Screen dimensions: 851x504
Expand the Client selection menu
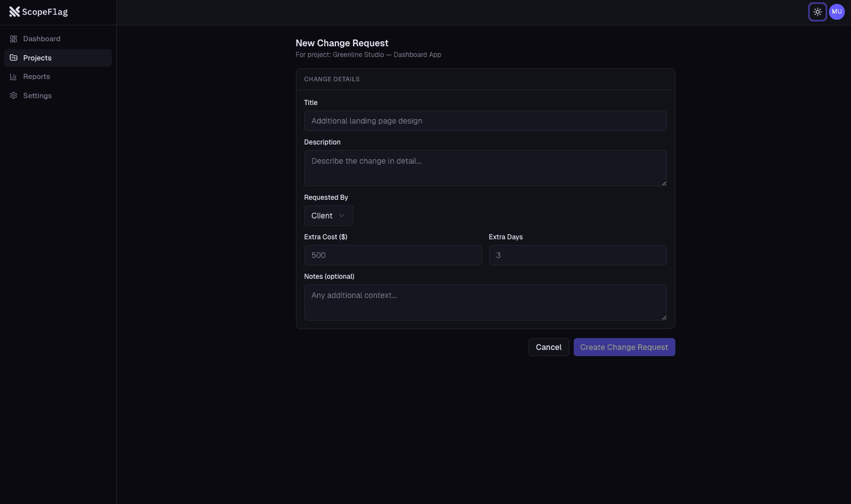[x=329, y=216]
